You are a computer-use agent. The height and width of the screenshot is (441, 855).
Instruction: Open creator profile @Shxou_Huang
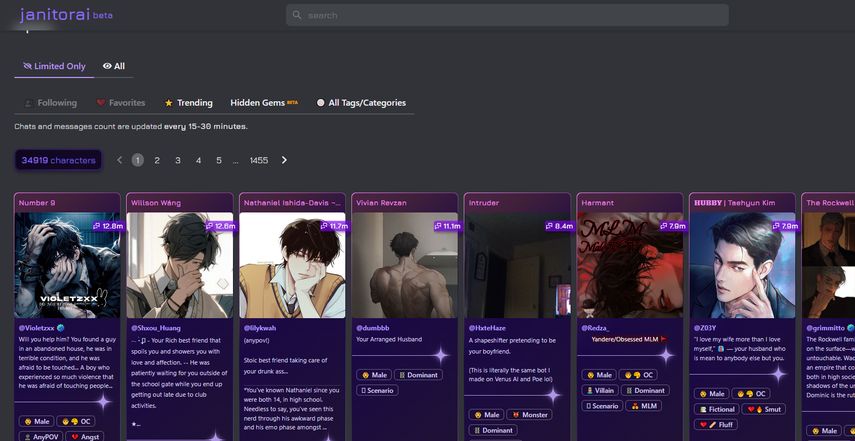point(156,328)
